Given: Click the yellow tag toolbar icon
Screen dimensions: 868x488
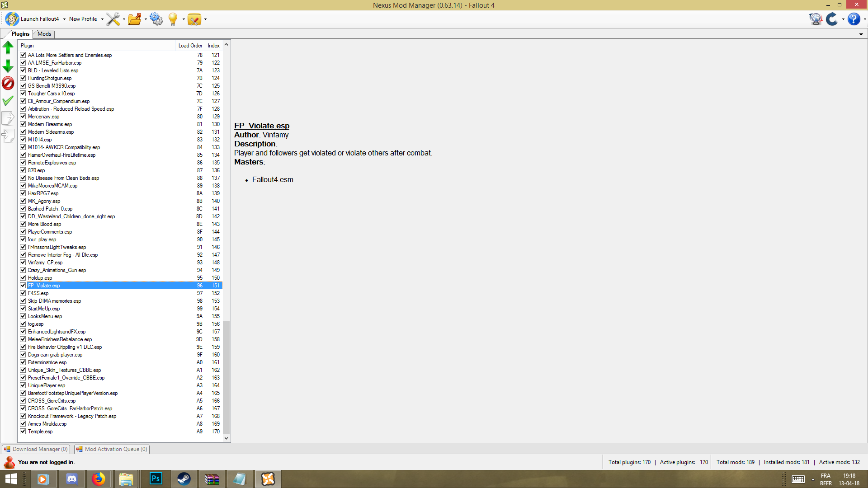Looking at the screenshot, I should [194, 19].
